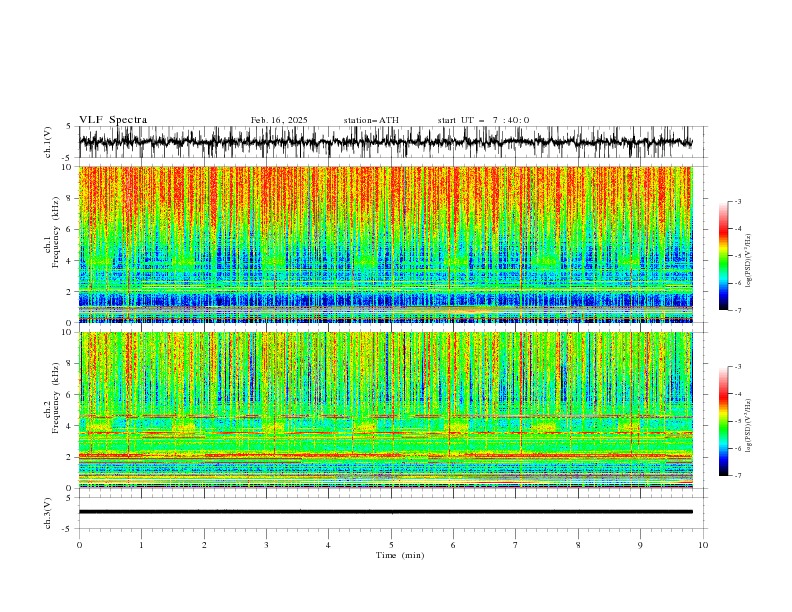
Task: Click the "-3" tick on ch.1 color bar
Action: point(738,201)
